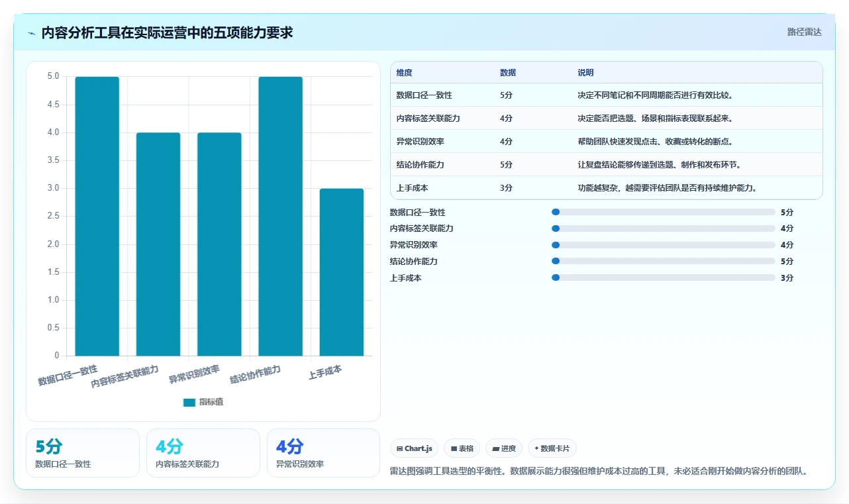Image resolution: width=849 pixels, height=504 pixels.
Task: Select table cell 异常识别效率
Action: point(420,142)
